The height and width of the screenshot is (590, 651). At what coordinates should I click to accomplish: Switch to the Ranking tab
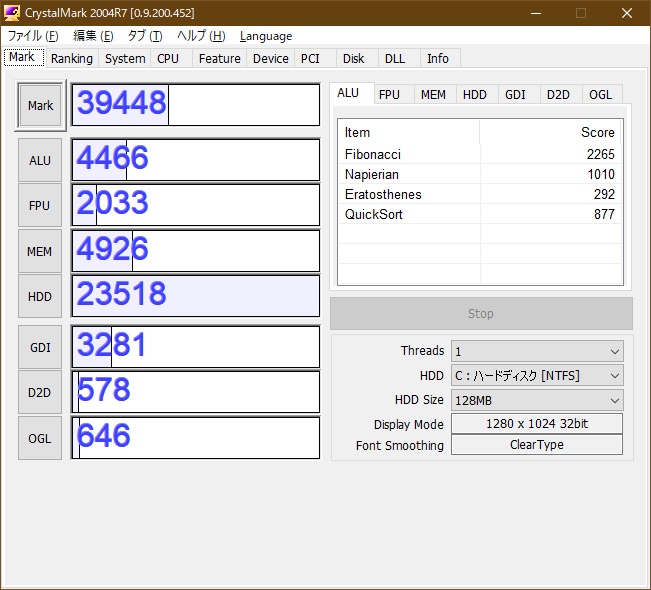coord(72,59)
